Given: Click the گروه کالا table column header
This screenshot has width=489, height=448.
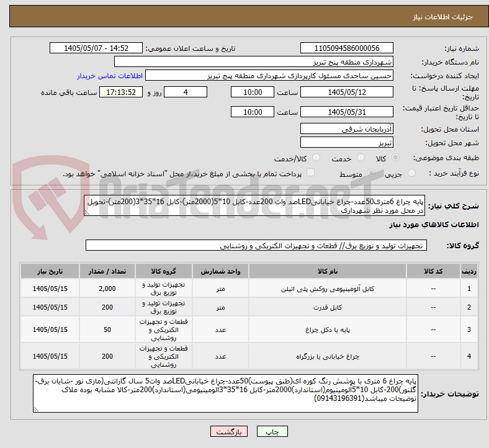Looking at the screenshot, I should pyautogui.click(x=163, y=271).
